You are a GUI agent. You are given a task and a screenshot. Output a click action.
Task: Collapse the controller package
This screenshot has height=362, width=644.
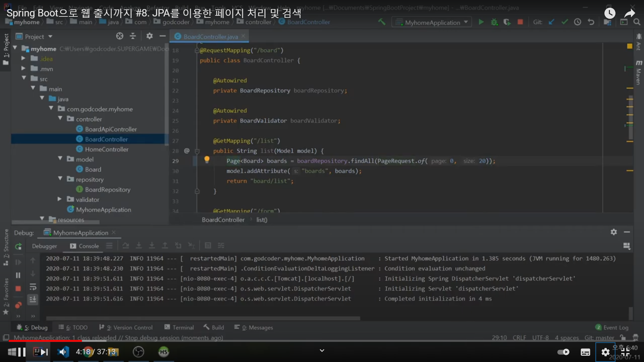(x=60, y=118)
